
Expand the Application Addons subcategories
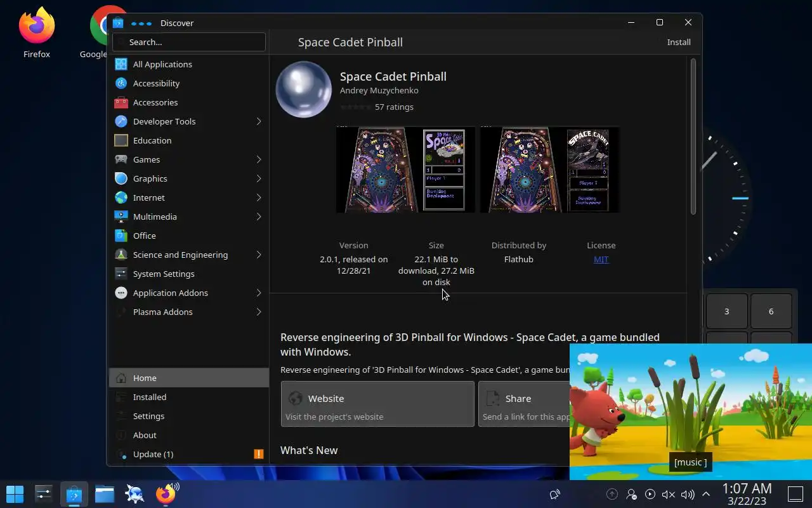[x=259, y=293]
